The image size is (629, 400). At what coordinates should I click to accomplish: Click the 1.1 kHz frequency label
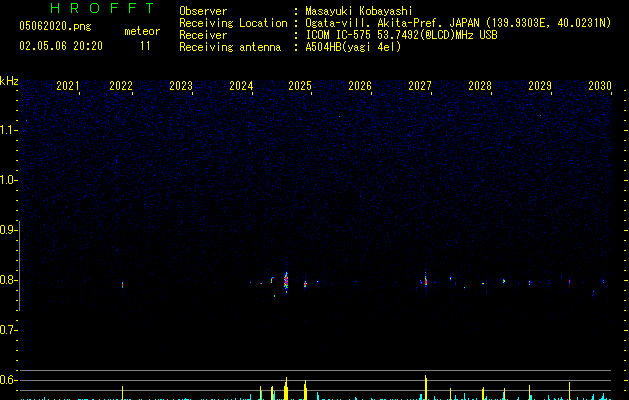pyautogui.click(x=8, y=130)
